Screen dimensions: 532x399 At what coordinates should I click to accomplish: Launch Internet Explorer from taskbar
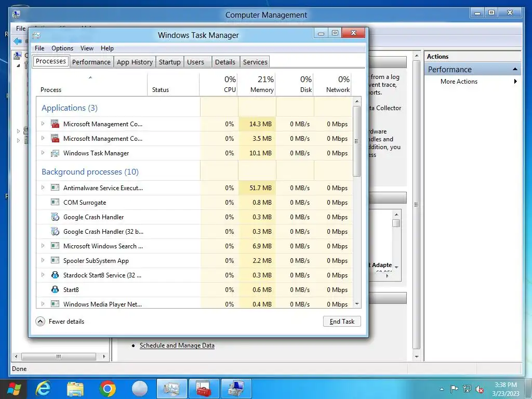pos(44,389)
